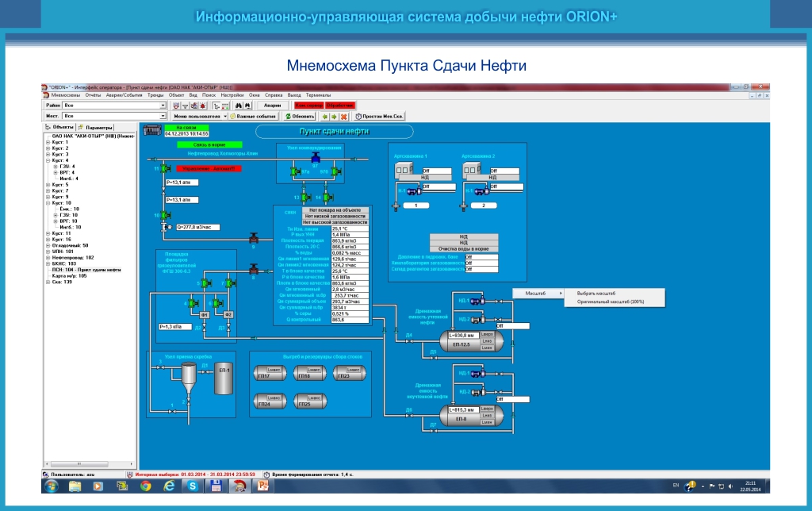Expand the Куст: 5 tree node

(48, 185)
